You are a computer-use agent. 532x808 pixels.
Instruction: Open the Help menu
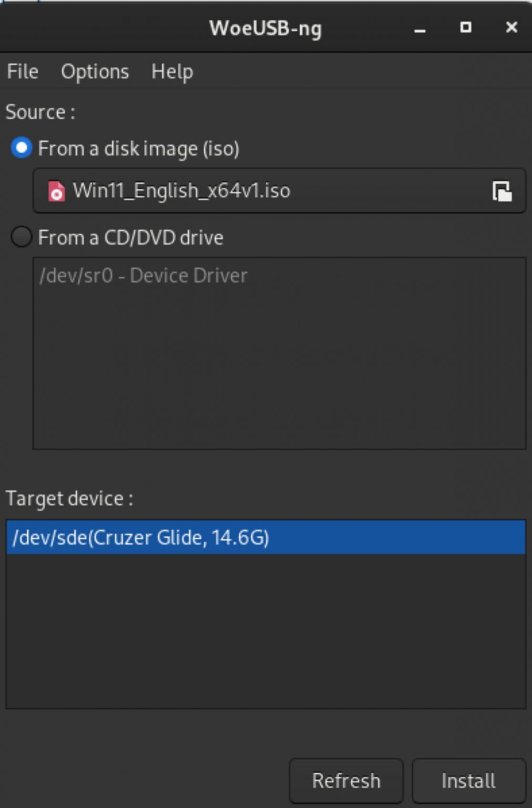coord(172,72)
